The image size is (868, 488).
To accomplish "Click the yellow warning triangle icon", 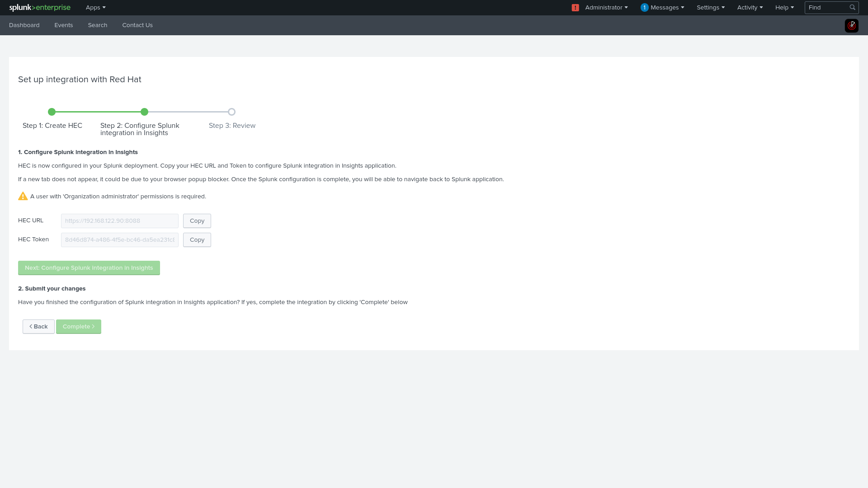I will coord(23,196).
